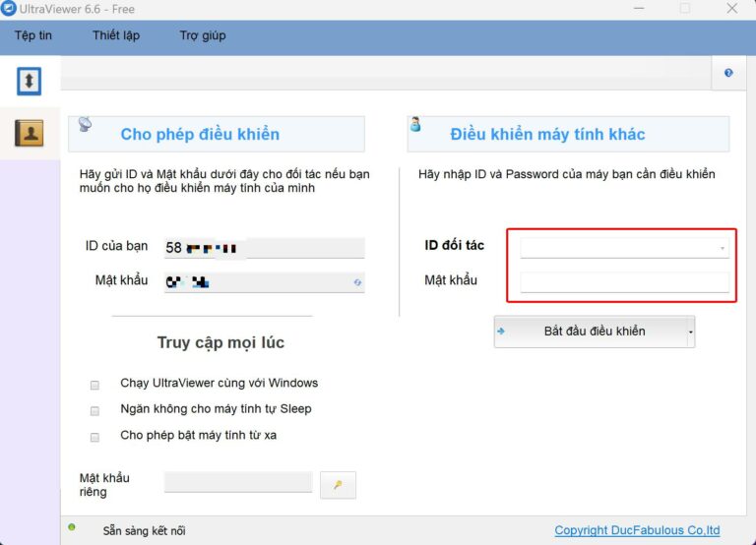Open dropdown arrow beside Bắt đầu điều khiển

tap(690, 333)
